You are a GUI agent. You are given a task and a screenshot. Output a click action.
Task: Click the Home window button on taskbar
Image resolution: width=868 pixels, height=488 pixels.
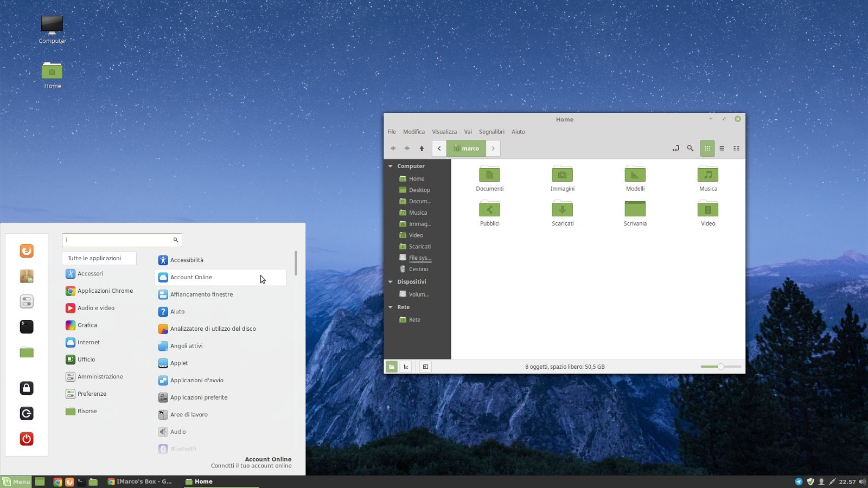[221, 481]
